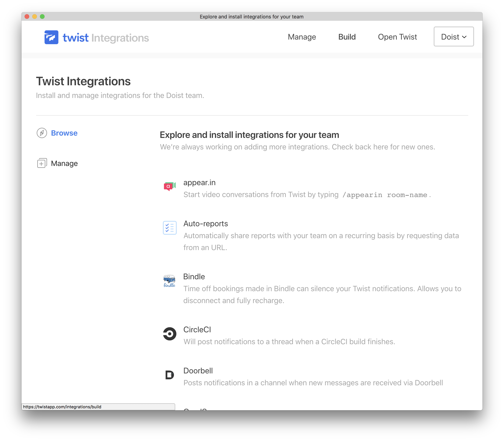The image size is (504, 441).
Task: Click the Manage plus-box icon in sidebar
Action: tap(42, 163)
